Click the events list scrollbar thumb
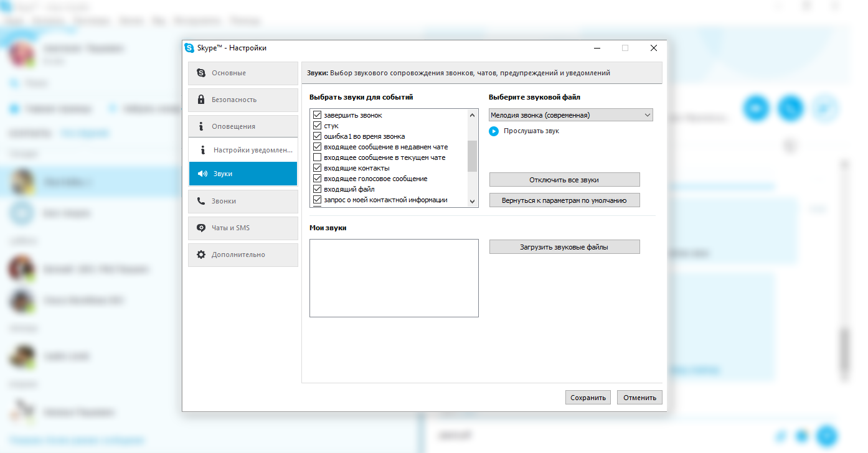 [472, 156]
